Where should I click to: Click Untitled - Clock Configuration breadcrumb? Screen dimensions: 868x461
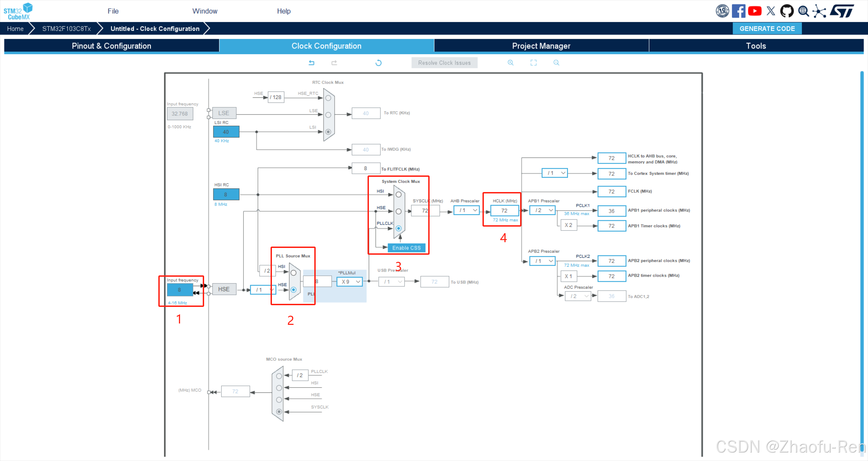pos(155,28)
